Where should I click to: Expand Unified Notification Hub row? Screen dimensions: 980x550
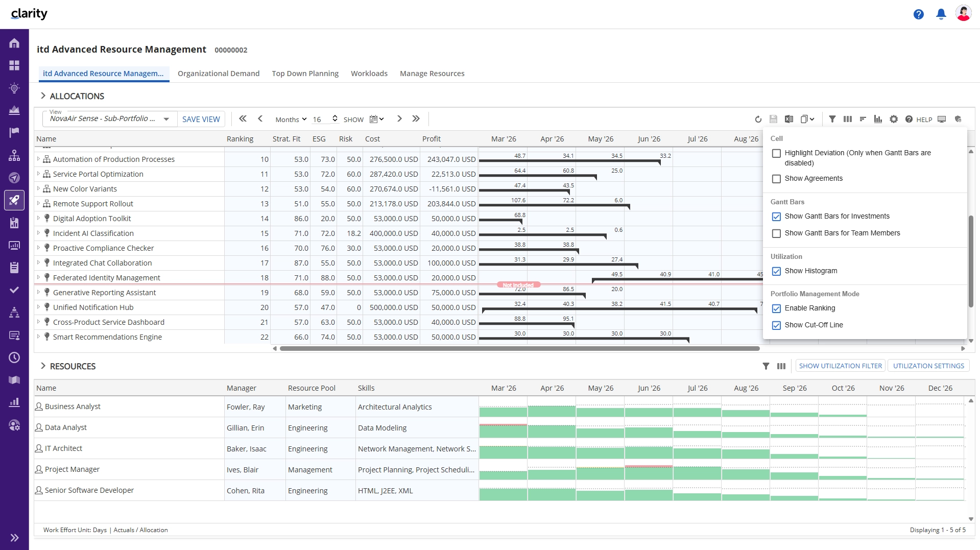click(38, 307)
